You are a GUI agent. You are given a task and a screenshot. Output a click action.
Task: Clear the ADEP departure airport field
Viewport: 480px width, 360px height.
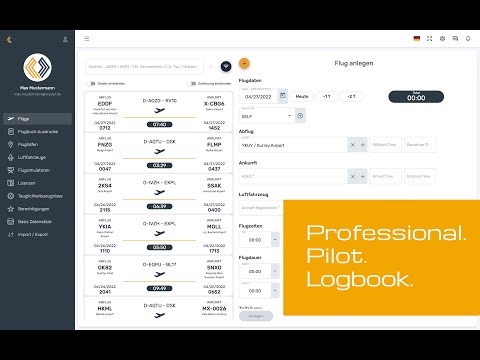(x=353, y=145)
